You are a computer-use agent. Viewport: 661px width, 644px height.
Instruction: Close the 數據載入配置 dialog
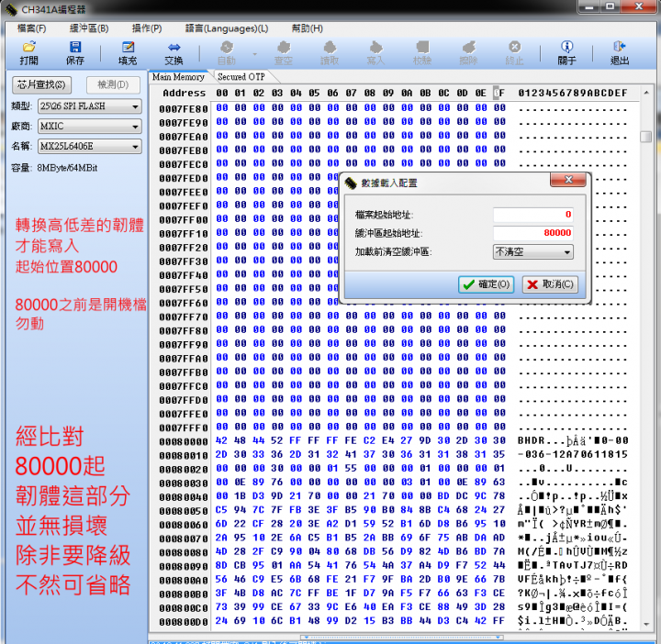click(568, 180)
